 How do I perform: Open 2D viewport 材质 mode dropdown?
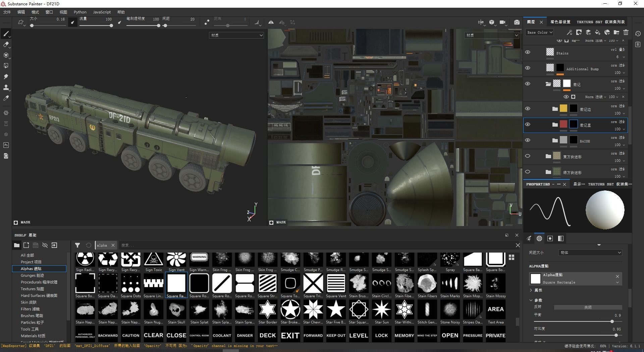(492, 35)
